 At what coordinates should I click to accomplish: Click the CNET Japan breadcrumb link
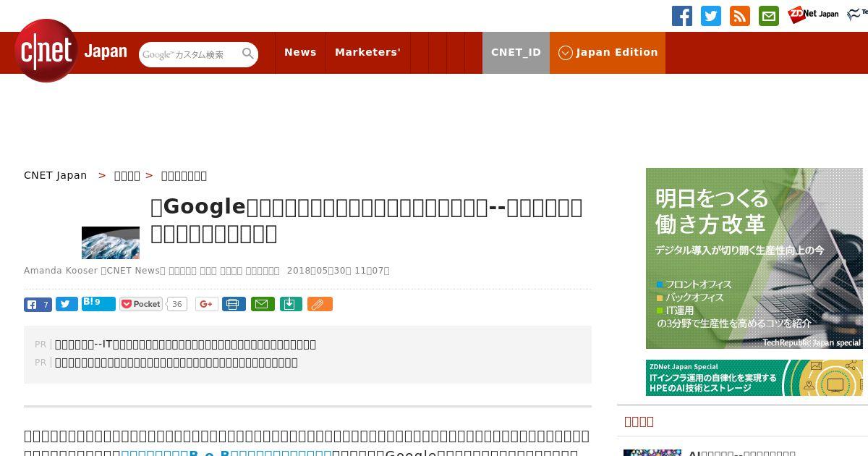point(56,175)
